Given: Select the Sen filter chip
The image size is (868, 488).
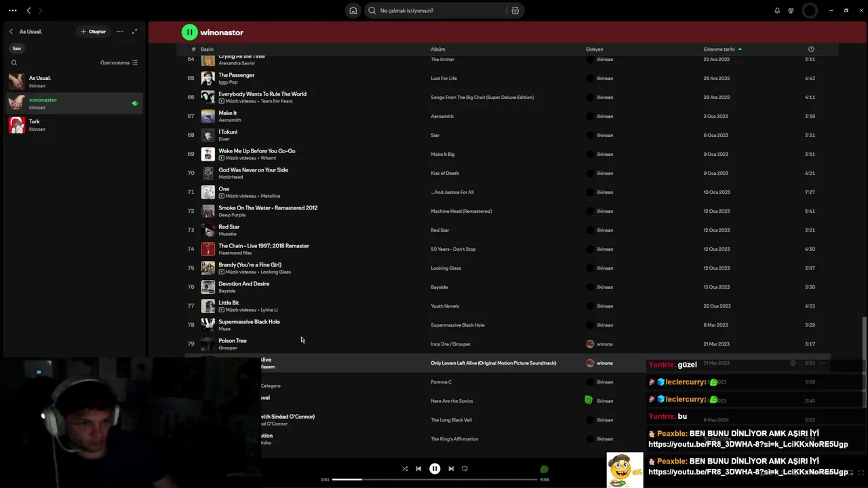Looking at the screenshot, I should pyautogui.click(x=17, y=48).
